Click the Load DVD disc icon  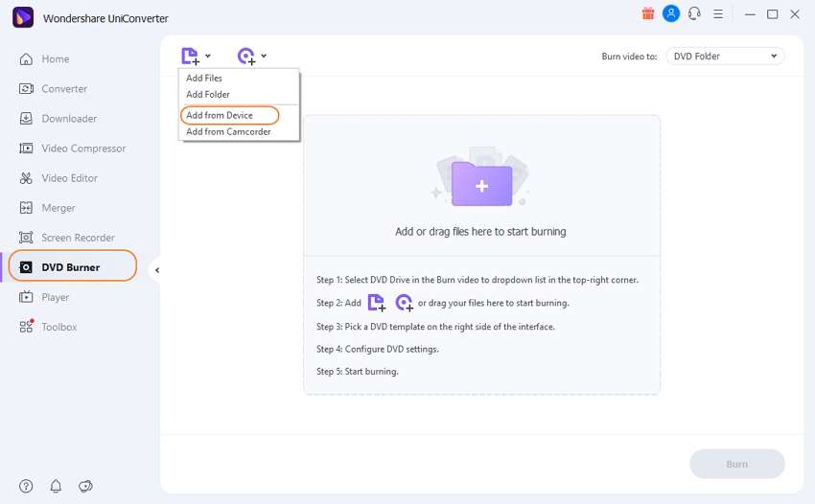pos(246,57)
